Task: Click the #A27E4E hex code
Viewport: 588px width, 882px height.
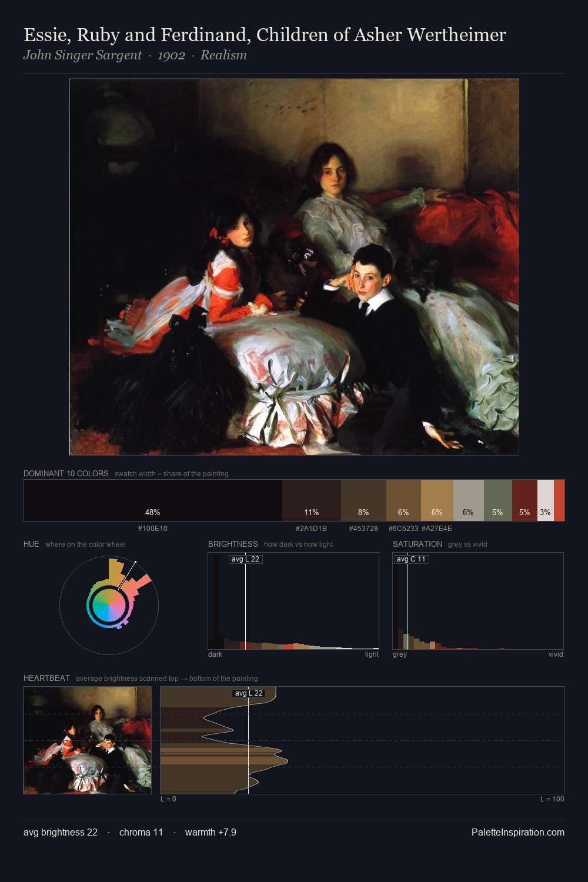Action: pyautogui.click(x=437, y=529)
